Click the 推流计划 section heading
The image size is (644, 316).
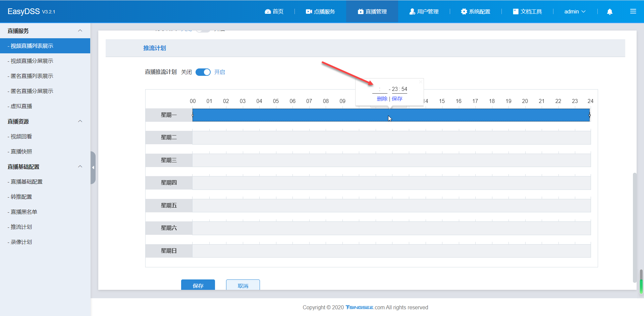(x=155, y=48)
